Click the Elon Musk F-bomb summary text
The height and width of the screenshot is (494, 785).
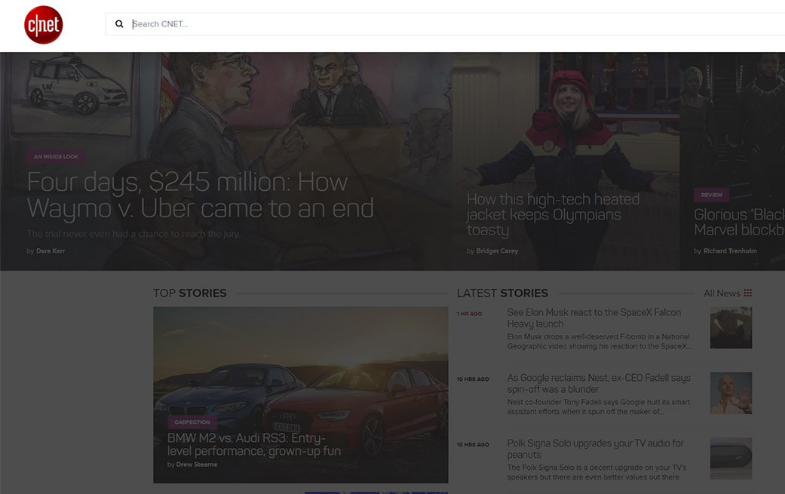pos(600,341)
